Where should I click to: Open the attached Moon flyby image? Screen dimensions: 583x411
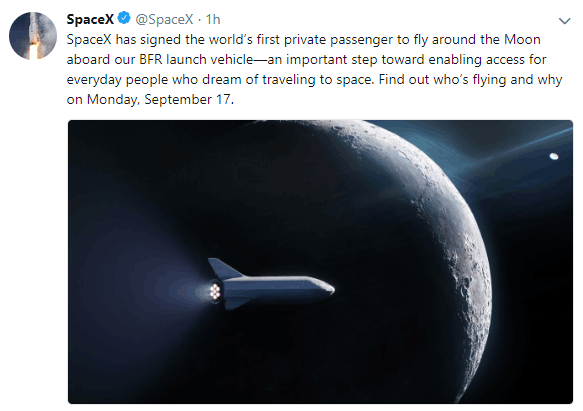tap(320, 262)
